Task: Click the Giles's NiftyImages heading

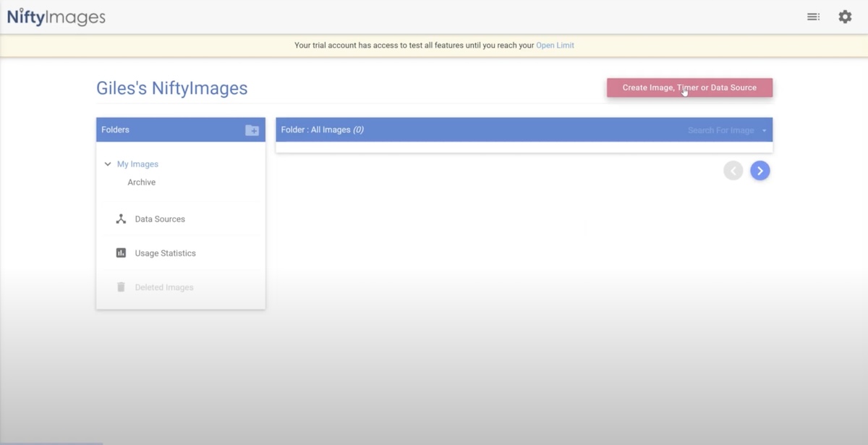Action: coord(172,88)
